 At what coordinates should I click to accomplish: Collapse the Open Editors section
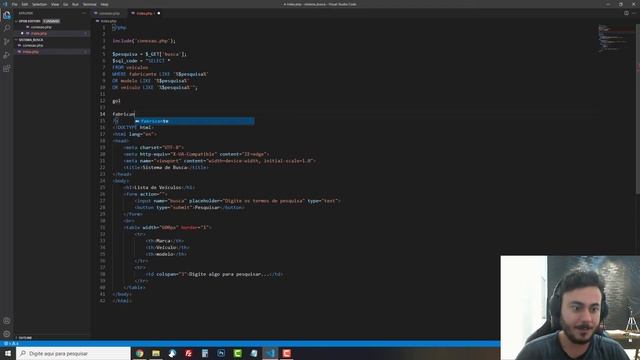(x=29, y=21)
